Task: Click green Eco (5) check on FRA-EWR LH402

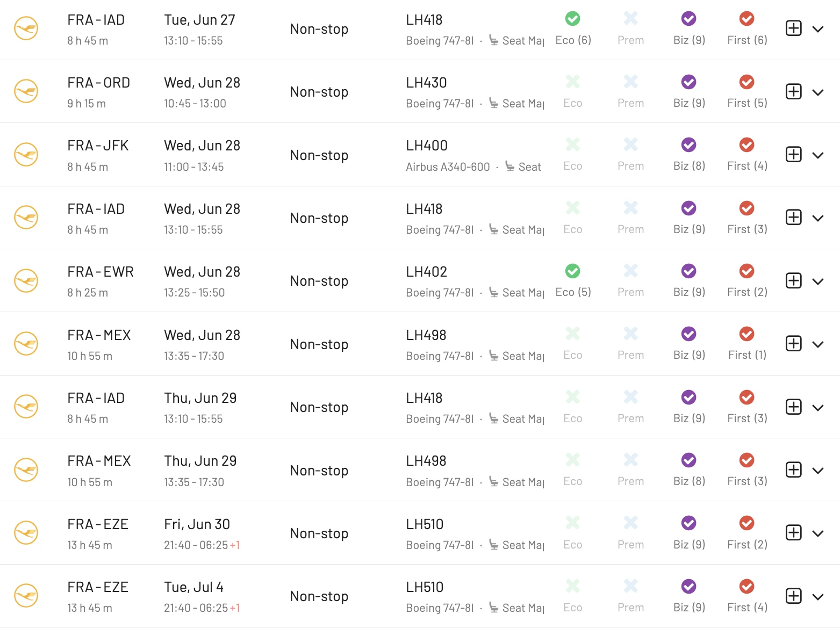Action: coord(573,271)
